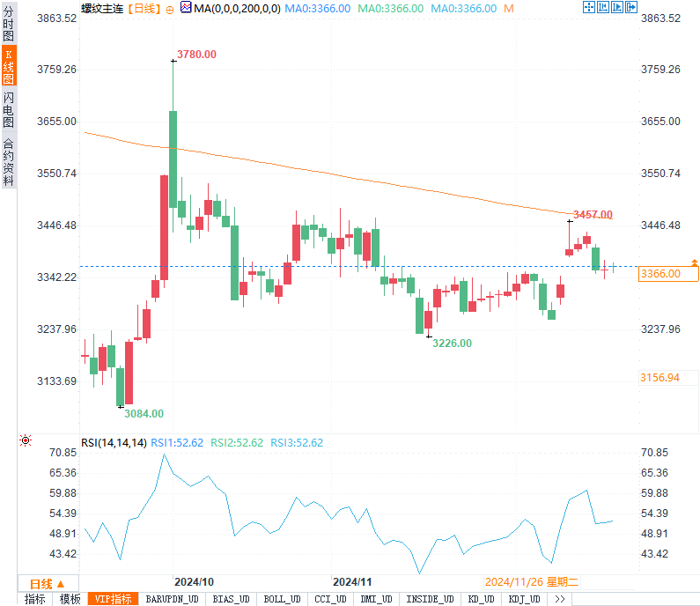This screenshot has width=700, height=606.
Task: Select the KDJ_UD indicator tab
Action: (524, 599)
